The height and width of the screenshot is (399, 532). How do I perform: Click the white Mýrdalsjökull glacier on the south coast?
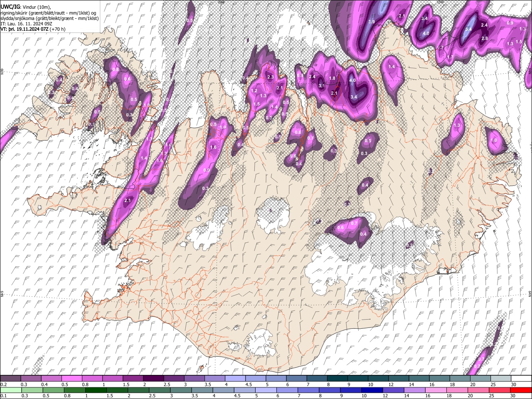(260, 342)
